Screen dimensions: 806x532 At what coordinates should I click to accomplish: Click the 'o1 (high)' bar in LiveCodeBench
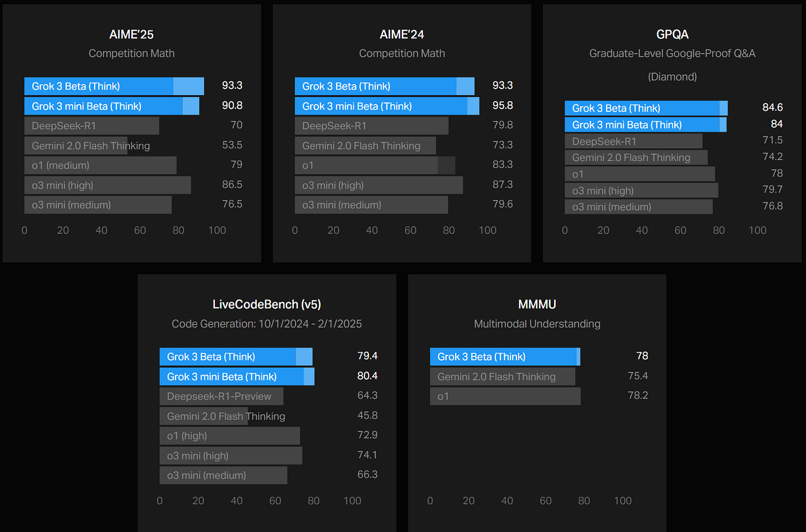coord(230,436)
